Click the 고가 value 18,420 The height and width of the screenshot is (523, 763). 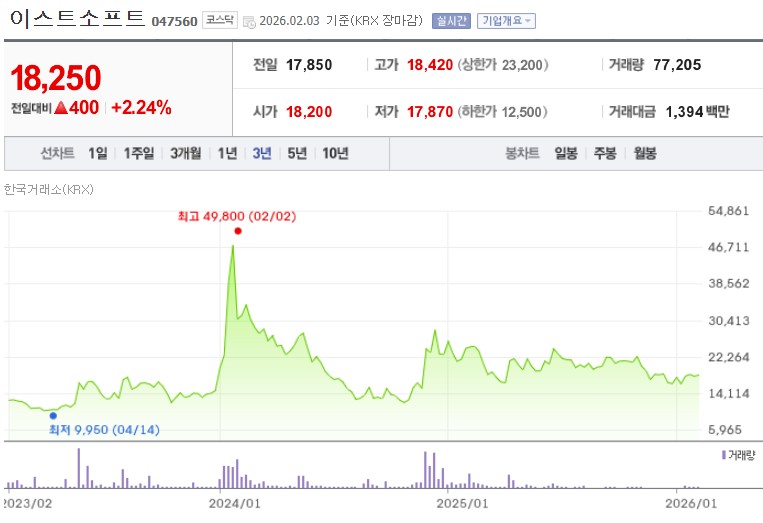(430, 65)
